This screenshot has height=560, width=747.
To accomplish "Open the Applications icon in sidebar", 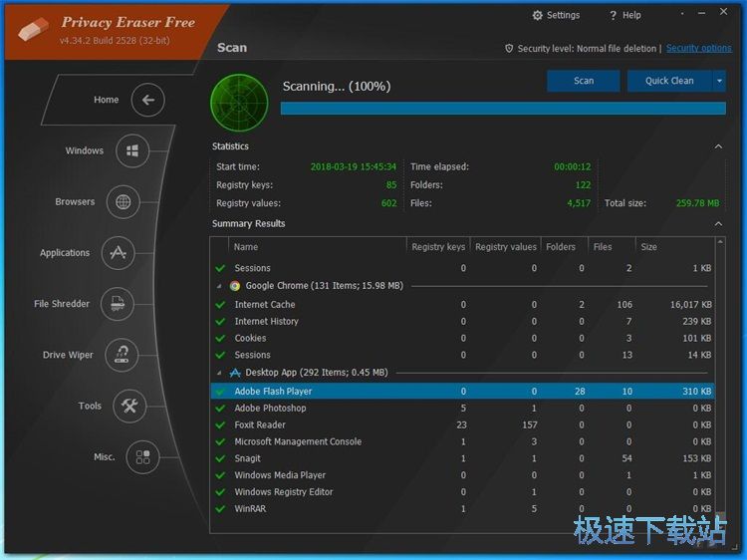I will (x=119, y=252).
